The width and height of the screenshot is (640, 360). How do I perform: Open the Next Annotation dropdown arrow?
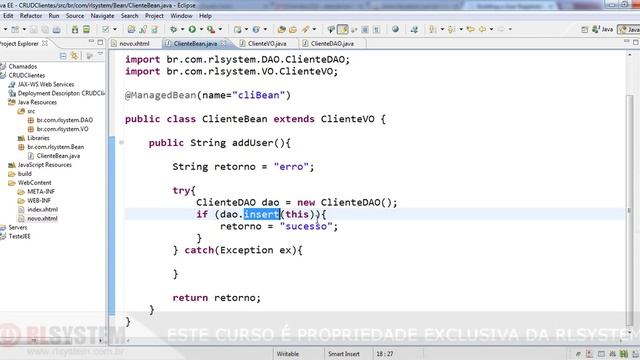pyautogui.click(x=442, y=29)
